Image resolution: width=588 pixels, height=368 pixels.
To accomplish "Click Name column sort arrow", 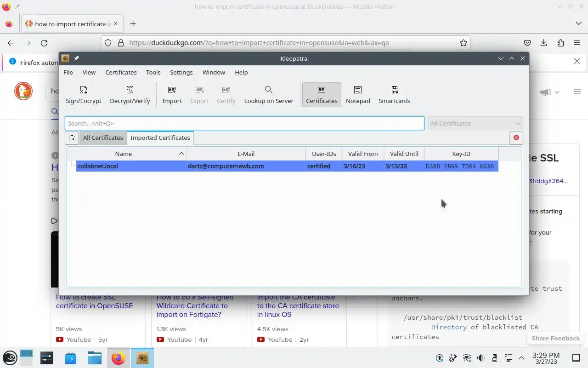I will (x=181, y=154).
